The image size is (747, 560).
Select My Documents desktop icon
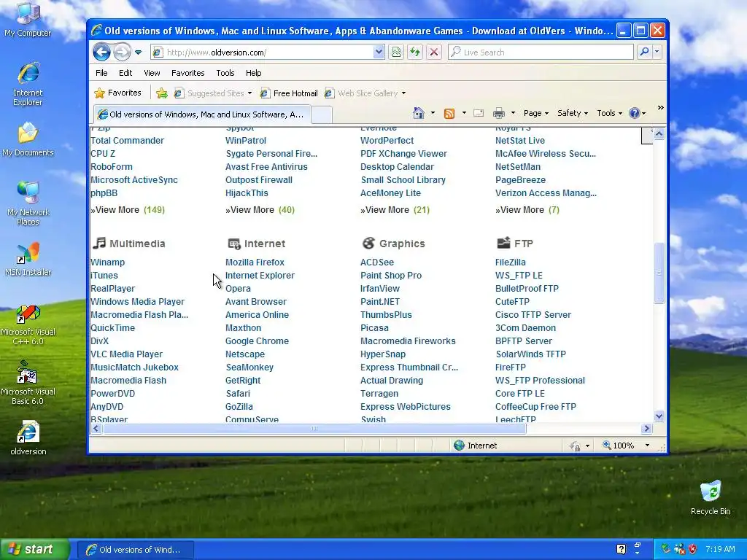[x=28, y=139]
